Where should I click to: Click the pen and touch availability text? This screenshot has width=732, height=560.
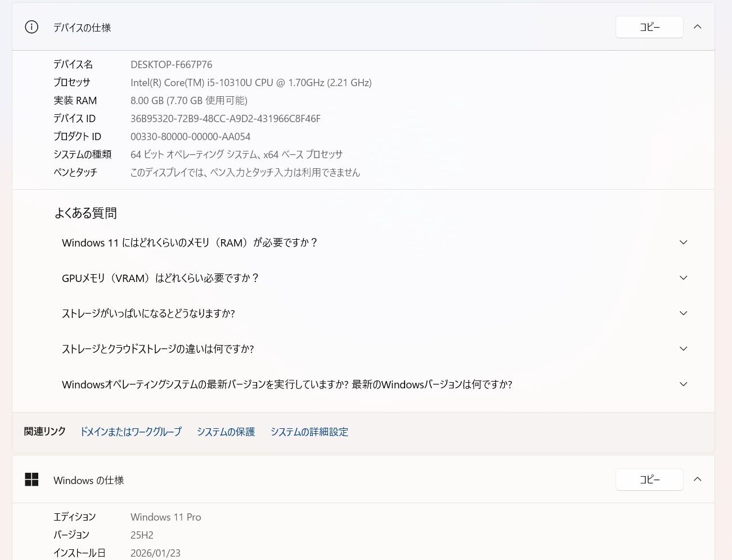click(x=245, y=173)
